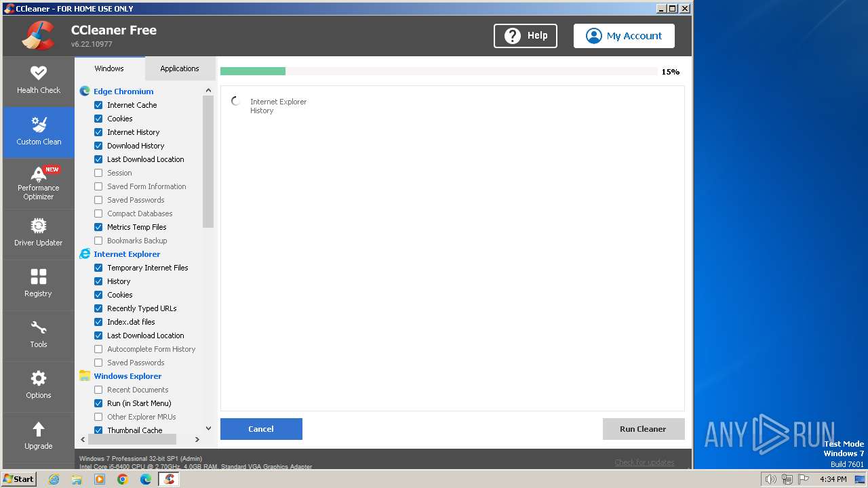Open Options gear icon
Image resolution: width=868 pixels, height=488 pixels.
39,378
